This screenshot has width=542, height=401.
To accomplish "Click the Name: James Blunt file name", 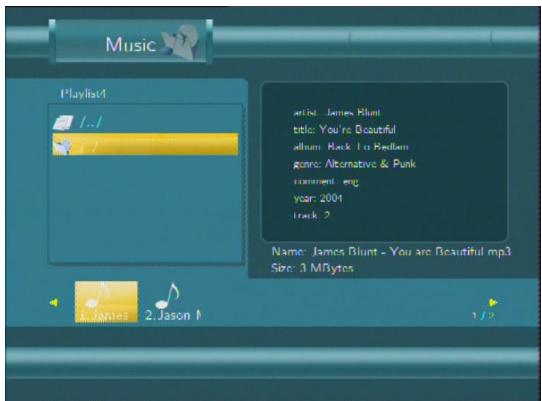I will click(391, 251).
